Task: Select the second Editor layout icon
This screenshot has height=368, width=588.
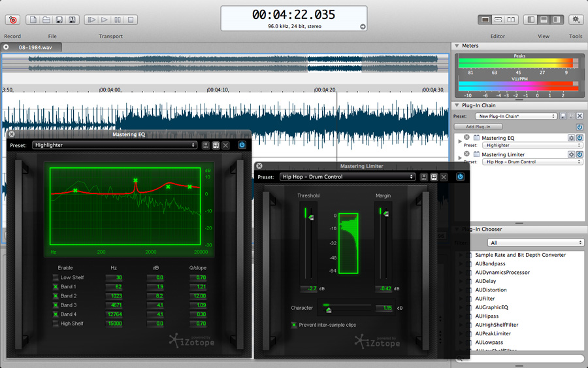Action: pos(498,20)
